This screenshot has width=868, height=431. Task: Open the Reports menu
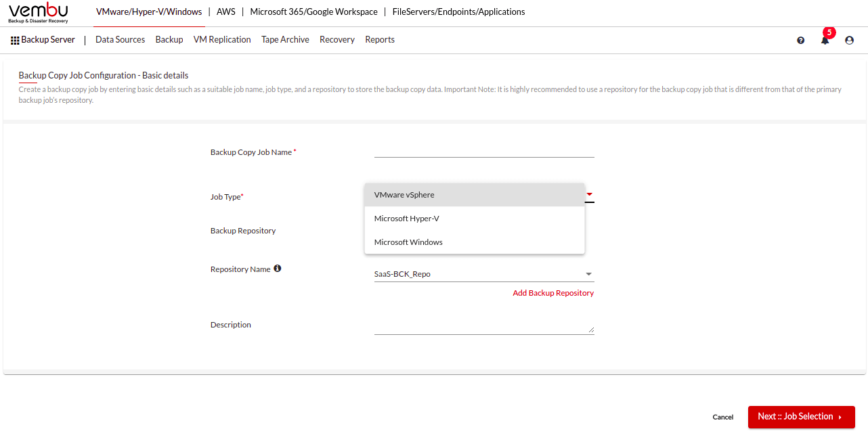[380, 40]
